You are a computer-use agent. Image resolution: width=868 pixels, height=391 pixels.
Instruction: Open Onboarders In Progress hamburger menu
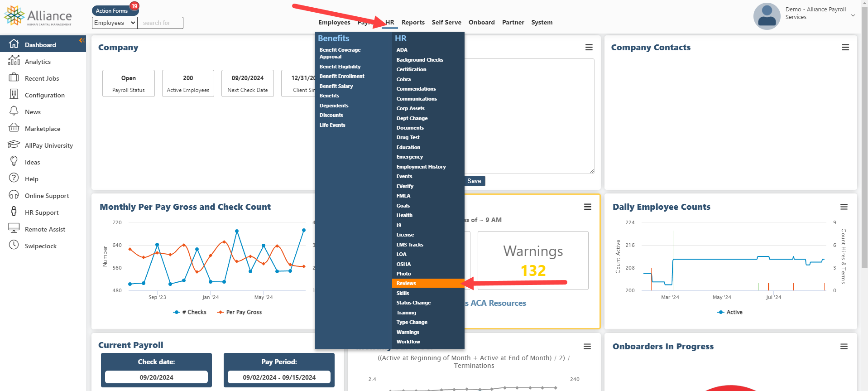click(x=844, y=346)
